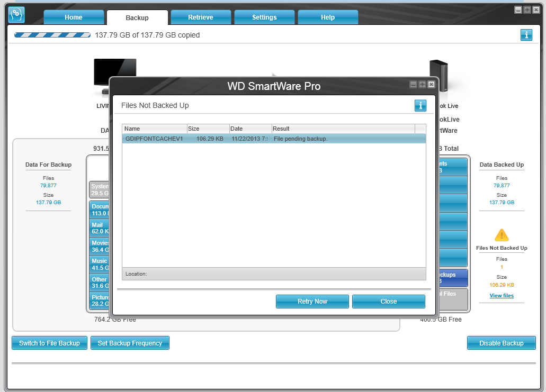Image resolution: width=546 pixels, height=392 pixels.
Task: Click the info icon in Files Not Backed Up dialog
Action: click(x=420, y=105)
